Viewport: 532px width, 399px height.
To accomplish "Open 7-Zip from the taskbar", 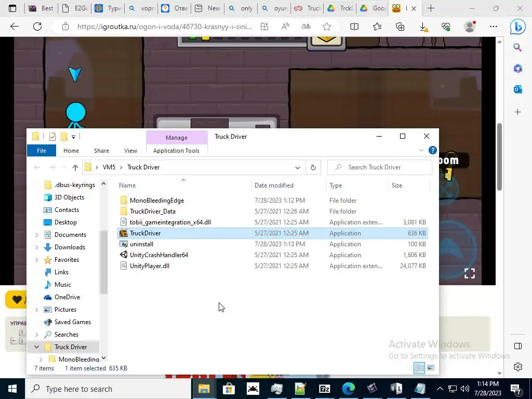I will pyautogui.click(x=324, y=389).
